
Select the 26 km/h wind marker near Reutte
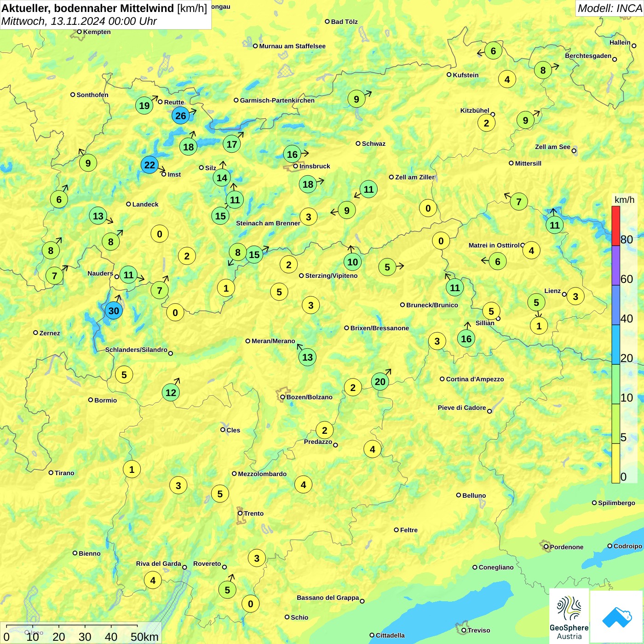click(x=181, y=115)
